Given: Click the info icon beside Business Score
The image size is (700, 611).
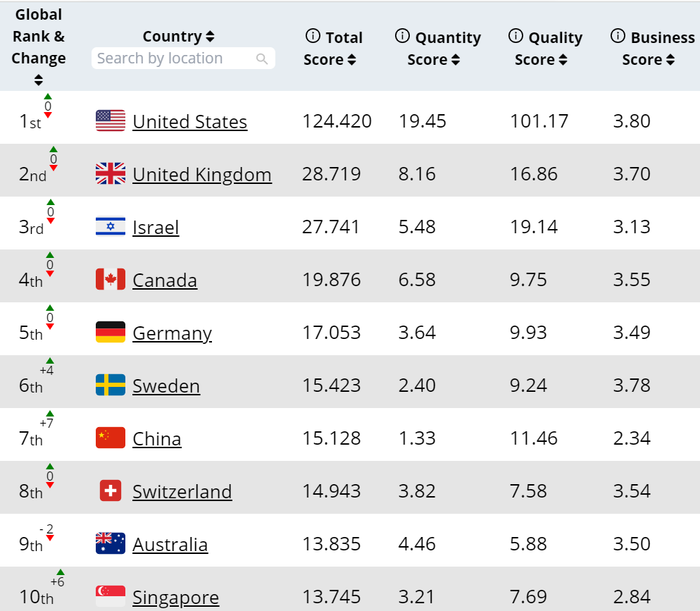Looking at the screenshot, I should tap(618, 36).
